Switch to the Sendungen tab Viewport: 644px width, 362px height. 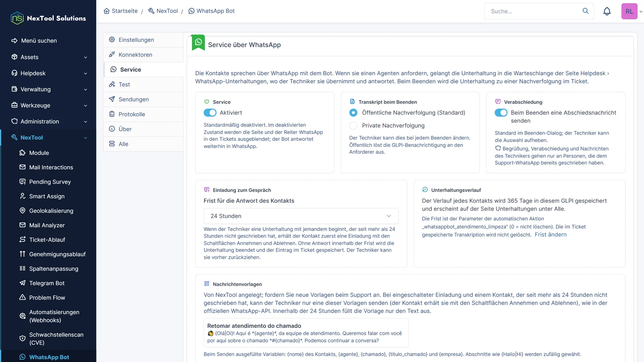(x=143, y=99)
